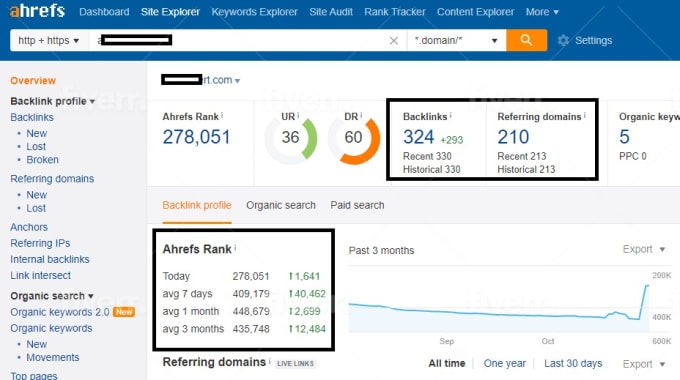Click the Ahrefs logo
The image size is (680, 380).
coord(37,10)
